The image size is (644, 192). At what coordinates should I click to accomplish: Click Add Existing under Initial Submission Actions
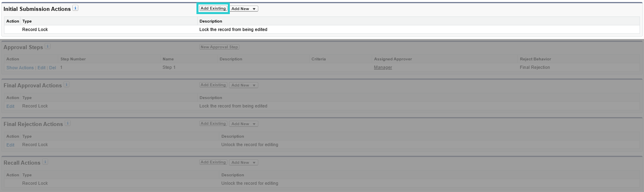pyautogui.click(x=213, y=8)
